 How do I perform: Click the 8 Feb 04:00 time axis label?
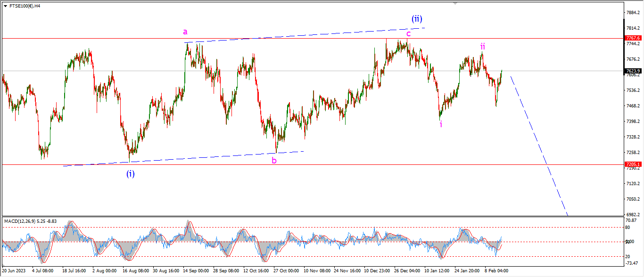coord(496,271)
